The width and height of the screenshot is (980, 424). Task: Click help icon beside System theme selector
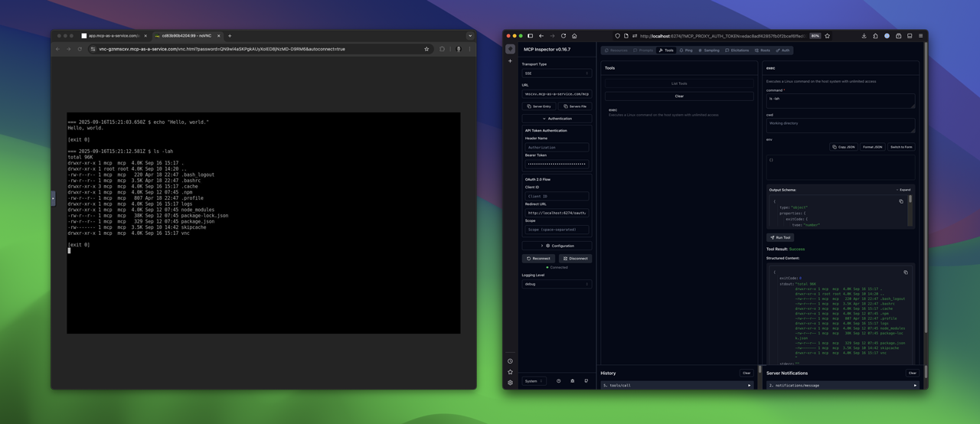pyautogui.click(x=558, y=381)
